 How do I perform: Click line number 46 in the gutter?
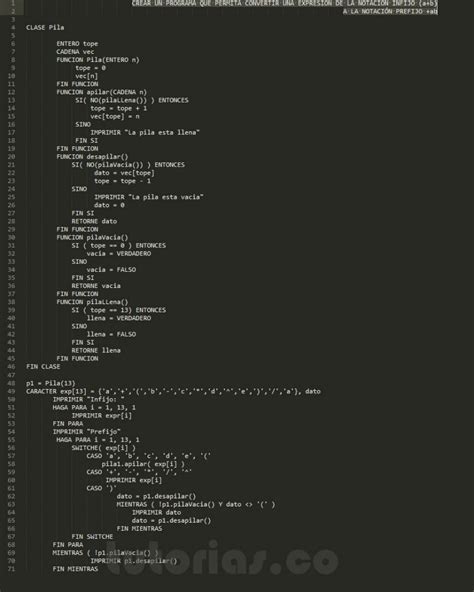click(11, 367)
